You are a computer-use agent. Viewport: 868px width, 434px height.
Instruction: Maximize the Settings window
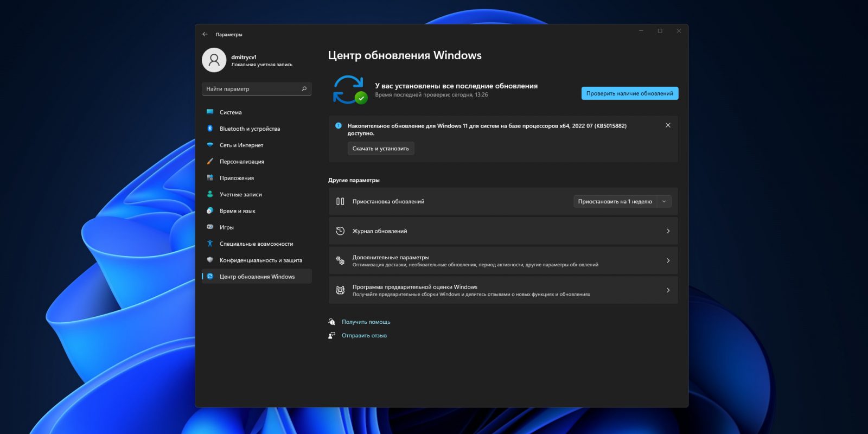coord(660,31)
